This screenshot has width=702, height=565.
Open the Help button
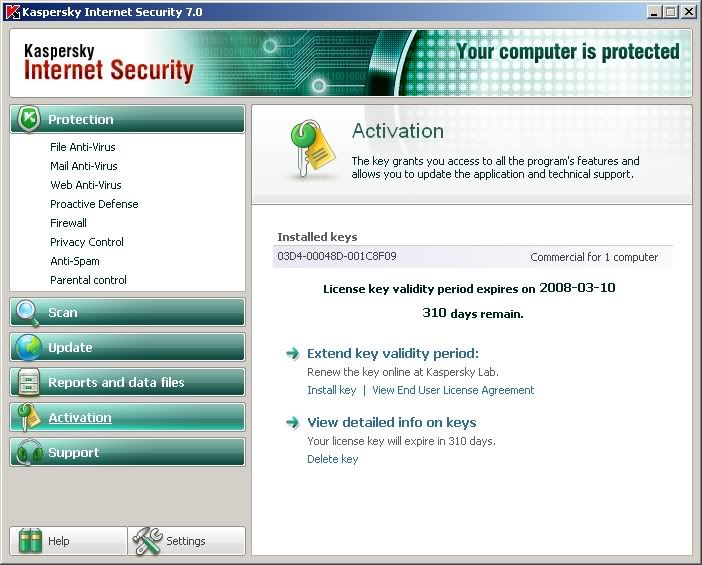pos(68,541)
